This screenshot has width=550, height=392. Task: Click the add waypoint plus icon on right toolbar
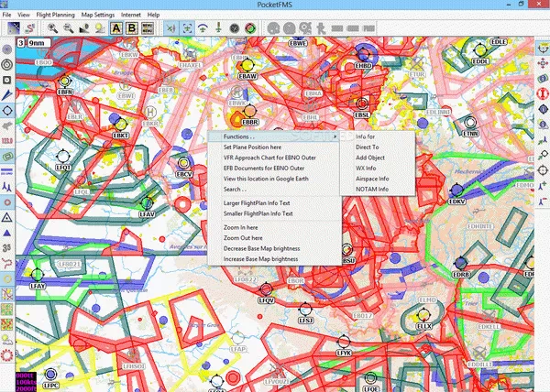point(543,186)
